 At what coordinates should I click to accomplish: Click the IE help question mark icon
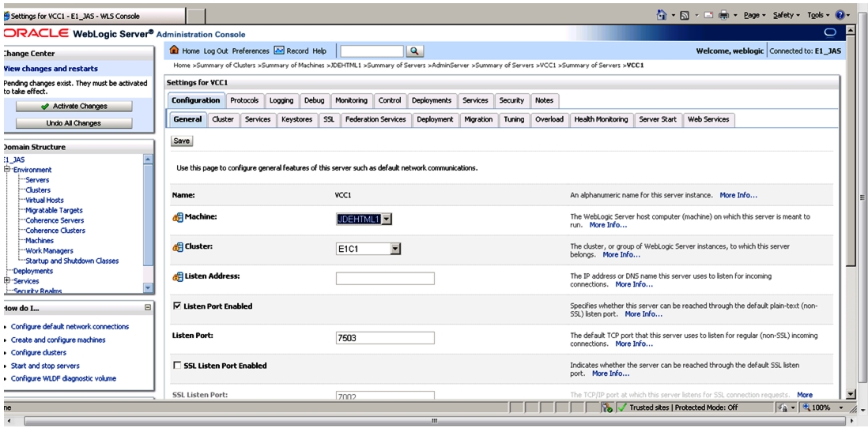(x=840, y=16)
